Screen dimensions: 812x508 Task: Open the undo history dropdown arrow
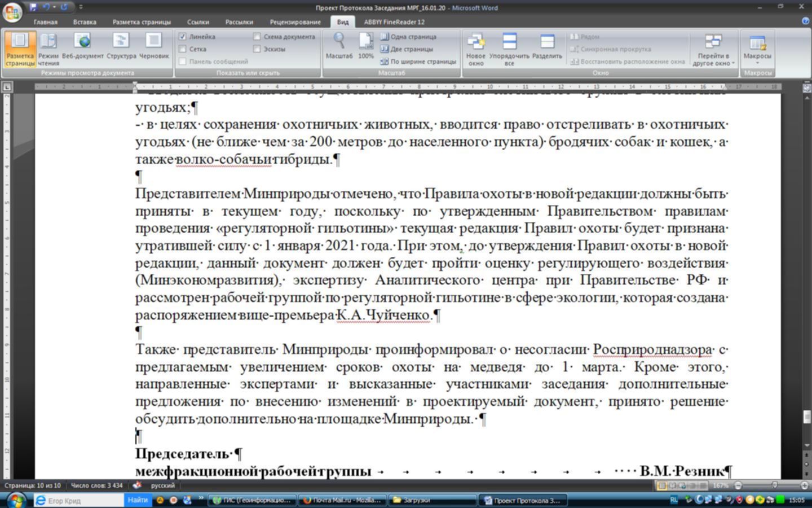coord(54,7)
